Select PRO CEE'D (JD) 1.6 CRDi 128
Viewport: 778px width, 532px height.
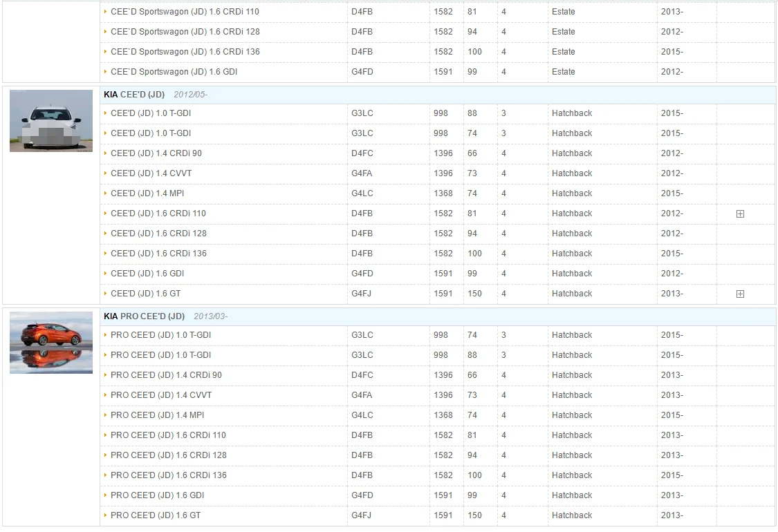(169, 455)
